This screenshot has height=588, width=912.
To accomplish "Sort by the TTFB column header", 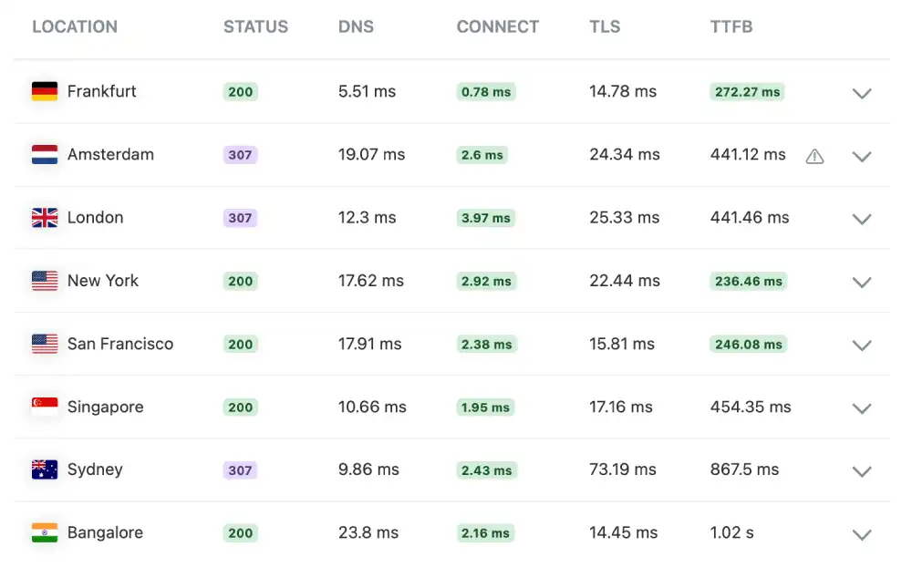I will [731, 26].
